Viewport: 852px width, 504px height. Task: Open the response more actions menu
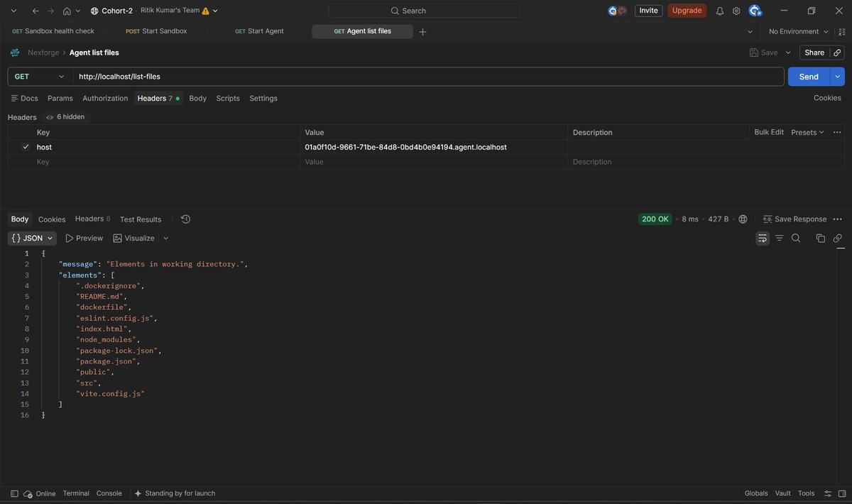point(837,219)
